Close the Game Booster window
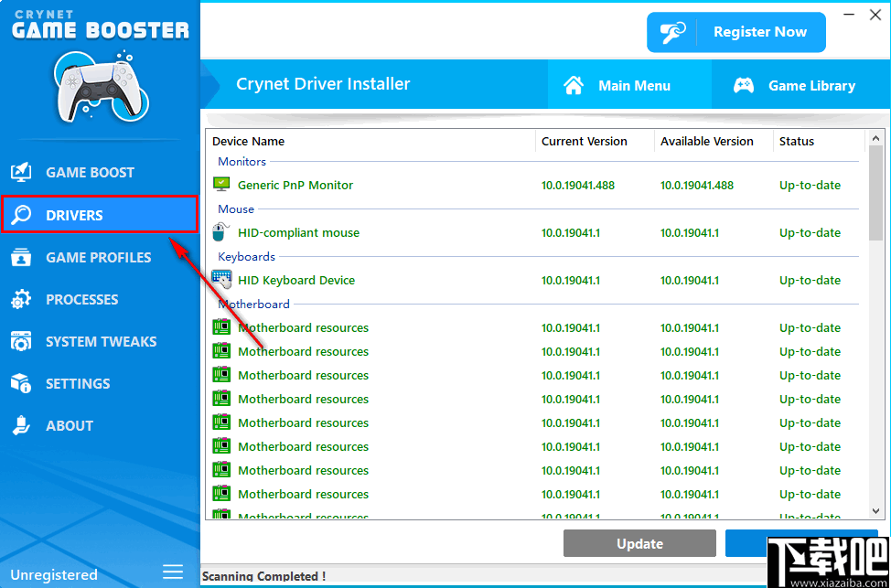The image size is (891, 588). tap(875, 16)
